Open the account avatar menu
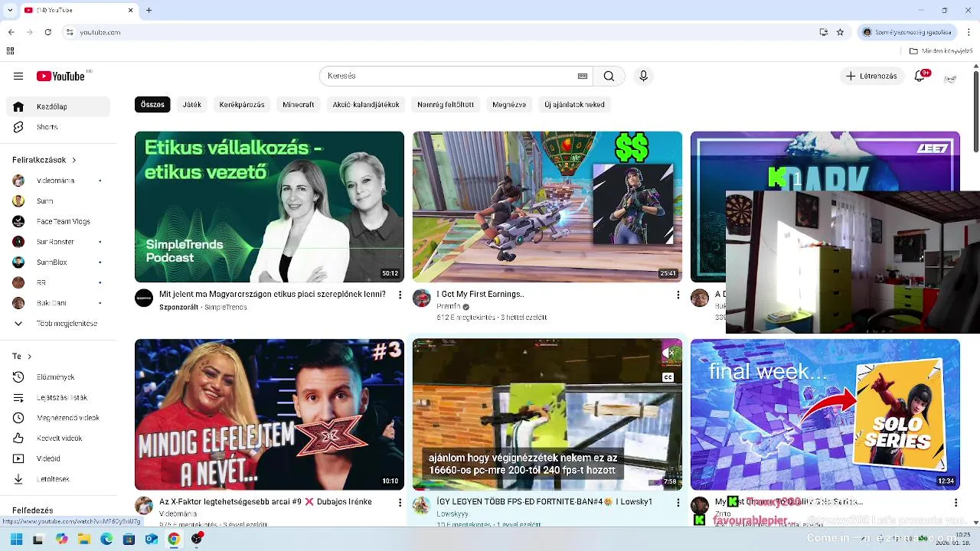This screenshot has height=551, width=980. pyautogui.click(x=950, y=78)
